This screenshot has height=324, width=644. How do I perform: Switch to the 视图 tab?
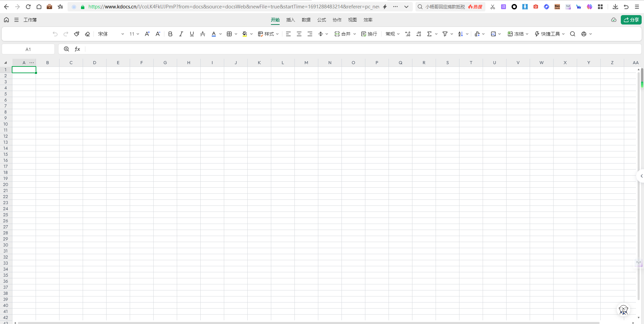click(x=353, y=20)
